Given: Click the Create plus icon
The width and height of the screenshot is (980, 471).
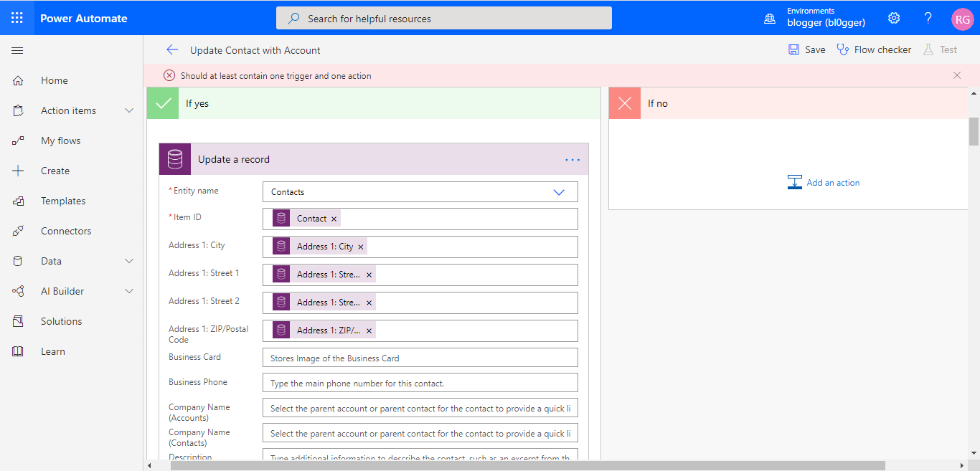Looking at the screenshot, I should point(19,171).
